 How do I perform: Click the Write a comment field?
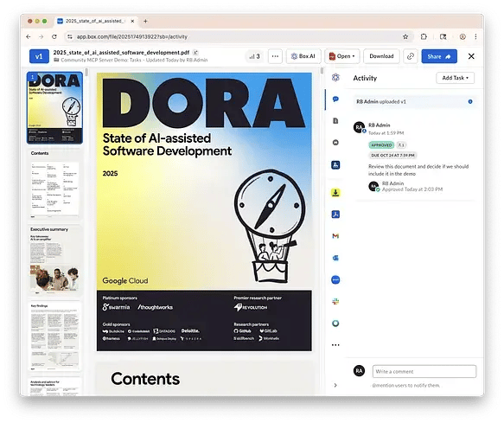point(424,372)
